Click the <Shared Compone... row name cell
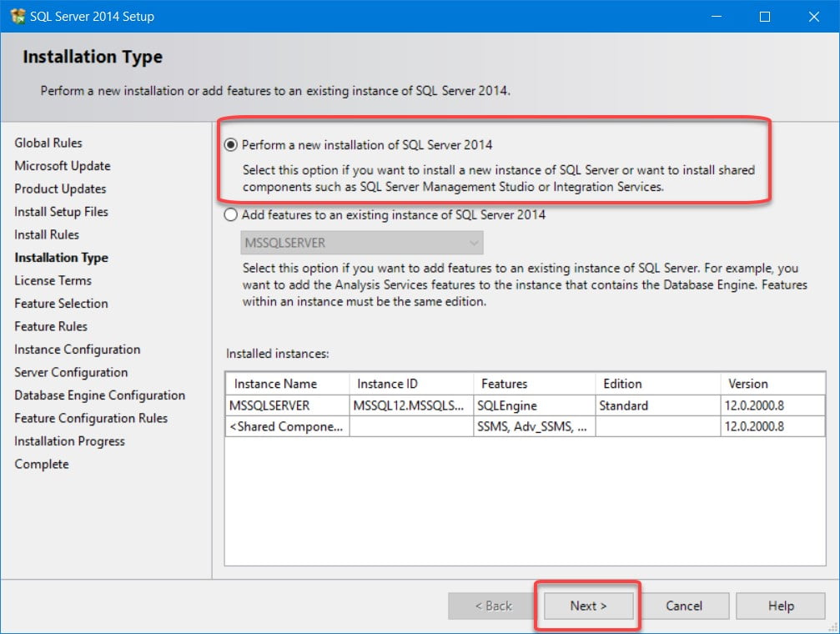The width and height of the screenshot is (840, 634). click(x=288, y=426)
